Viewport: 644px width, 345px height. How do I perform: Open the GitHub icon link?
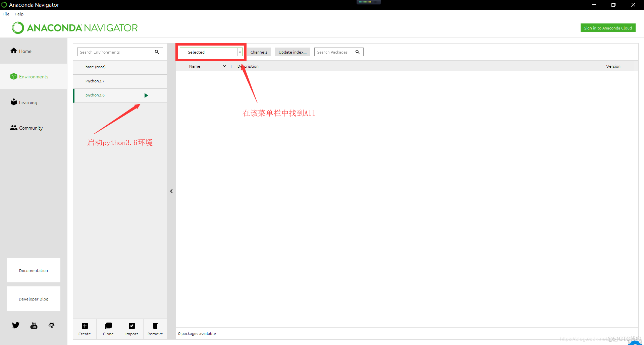point(52,325)
